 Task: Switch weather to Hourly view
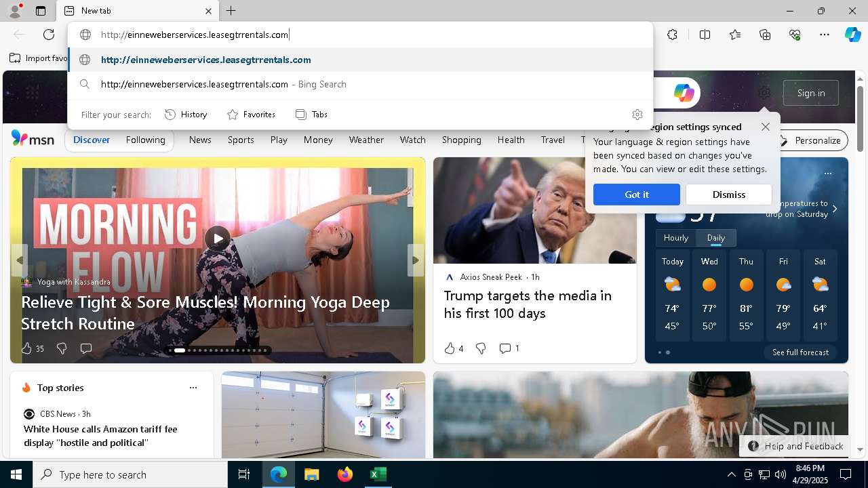pos(675,238)
